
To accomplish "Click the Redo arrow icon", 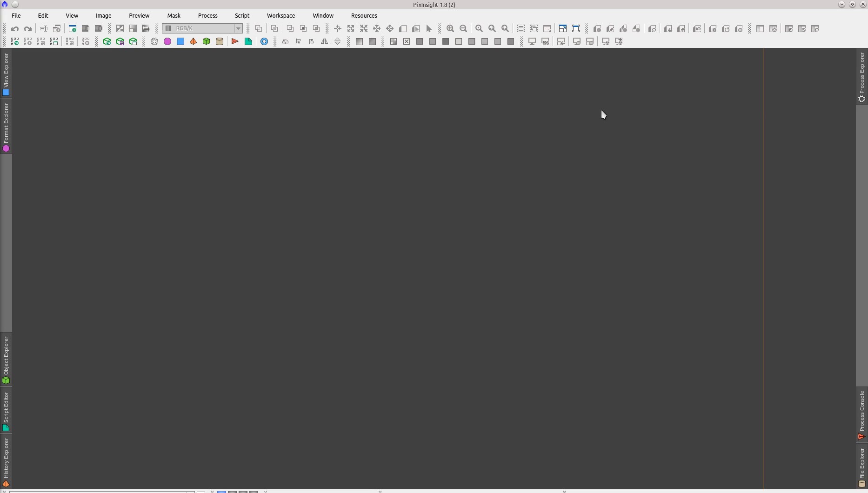I will [28, 29].
